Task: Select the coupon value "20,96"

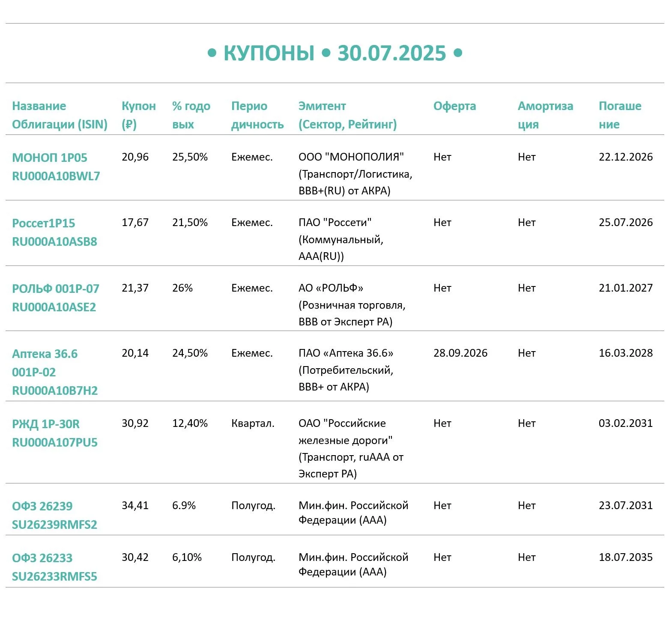Action: click(135, 157)
